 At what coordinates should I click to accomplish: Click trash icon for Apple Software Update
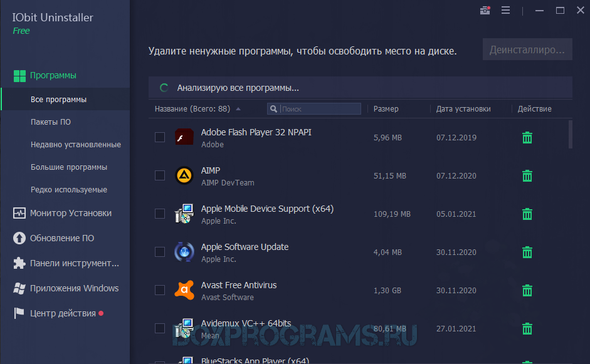click(x=527, y=252)
